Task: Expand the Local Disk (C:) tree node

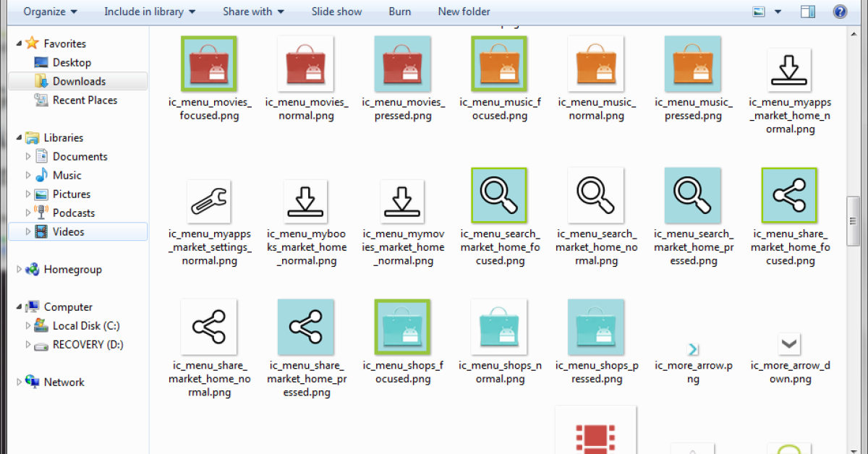Action: pyautogui.click(x=29, y=326)
